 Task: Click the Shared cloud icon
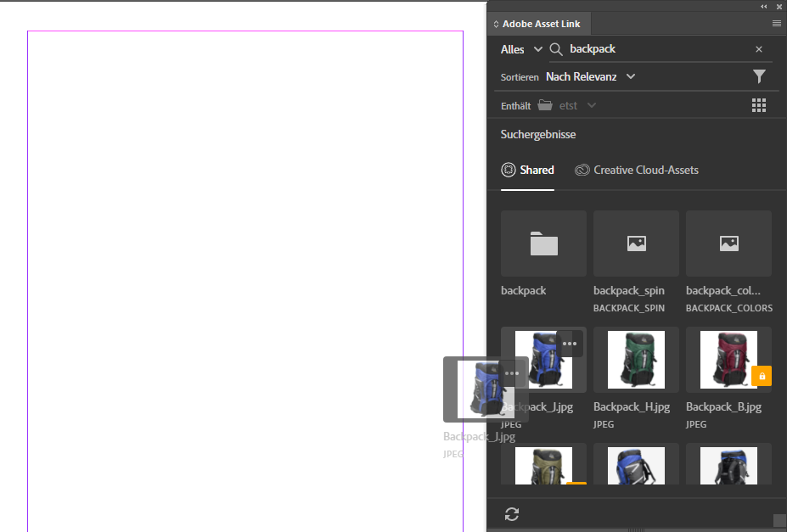[x=508, y=170]
